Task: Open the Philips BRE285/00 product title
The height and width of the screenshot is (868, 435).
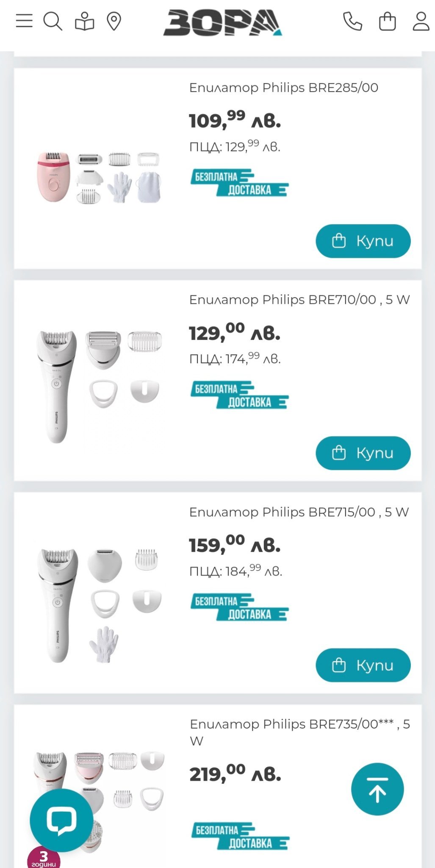Action: 283,88
